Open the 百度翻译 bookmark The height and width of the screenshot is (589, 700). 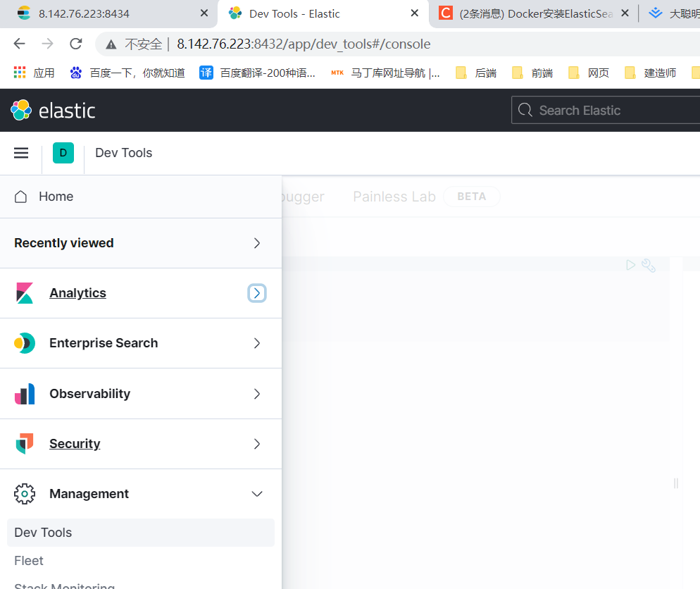[x=257, y=73]
